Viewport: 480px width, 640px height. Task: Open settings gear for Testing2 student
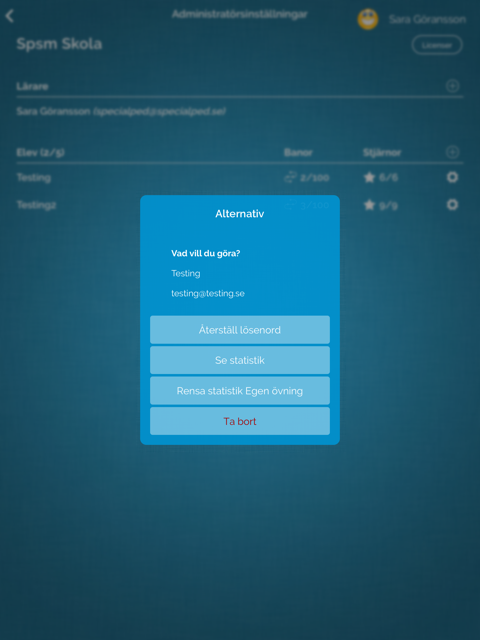pyautogui.click(x=452, y=204)
